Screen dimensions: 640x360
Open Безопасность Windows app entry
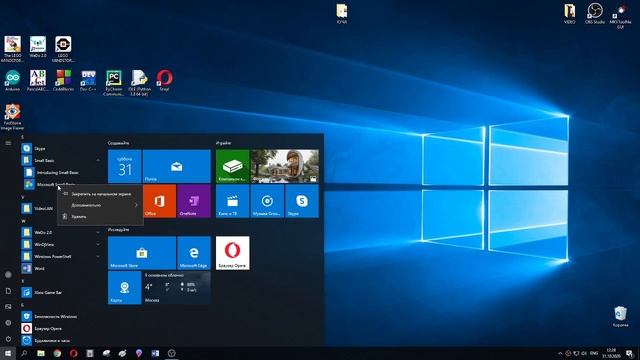click(x=61, y=316)
